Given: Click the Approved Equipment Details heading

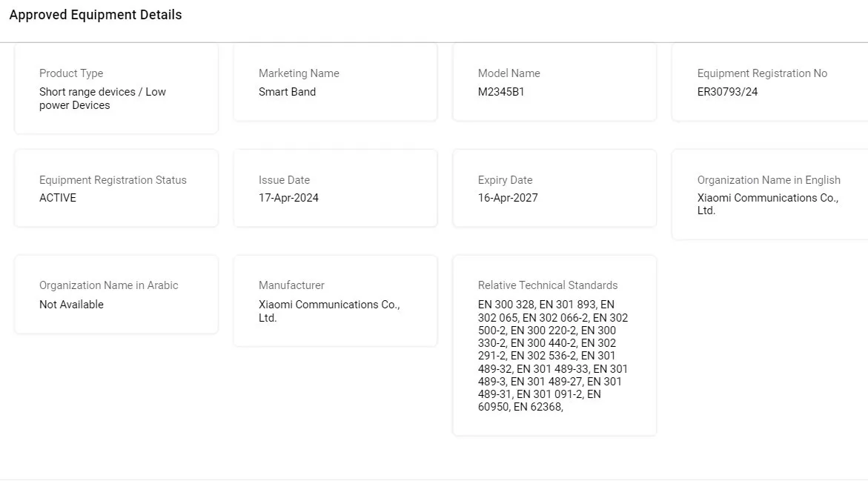Looking at the screenshot, I should [x=96, y=15].
